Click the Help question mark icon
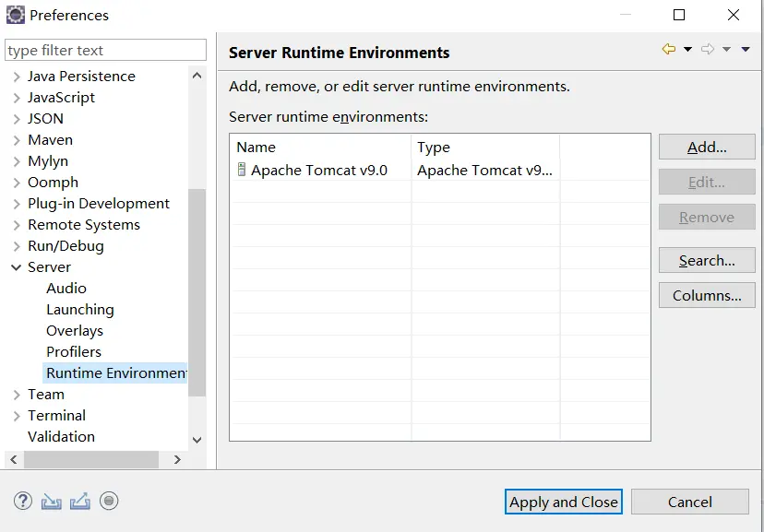Screen dimensions: 764x532 coord(23,502)
